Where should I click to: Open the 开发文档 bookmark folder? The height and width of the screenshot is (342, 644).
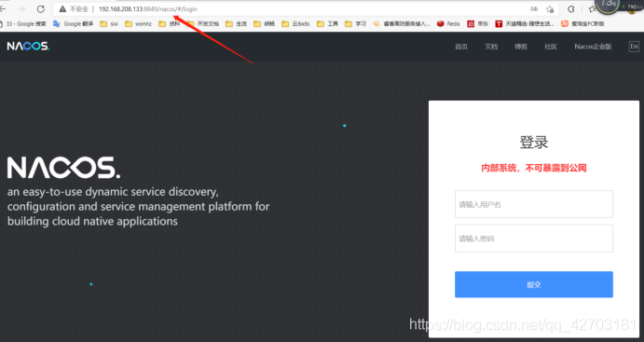(203, 24)
